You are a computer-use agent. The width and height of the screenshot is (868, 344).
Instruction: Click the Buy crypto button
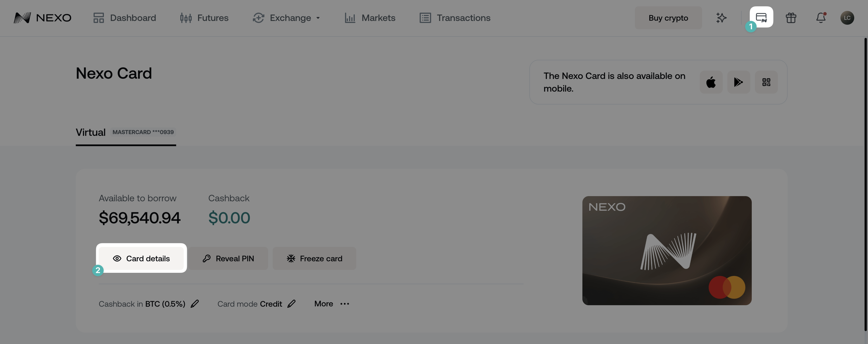[668, 18]
